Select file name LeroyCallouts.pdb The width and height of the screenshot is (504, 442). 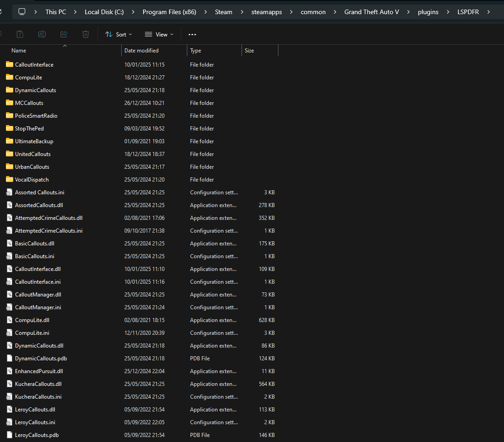point(37,435)
